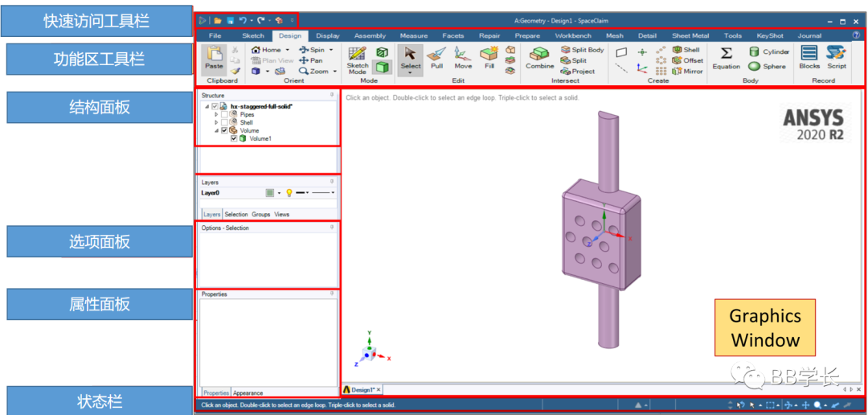This screenshot has height=415, width=868.
Task: Click the Combine tool
Action: (540, 58)
